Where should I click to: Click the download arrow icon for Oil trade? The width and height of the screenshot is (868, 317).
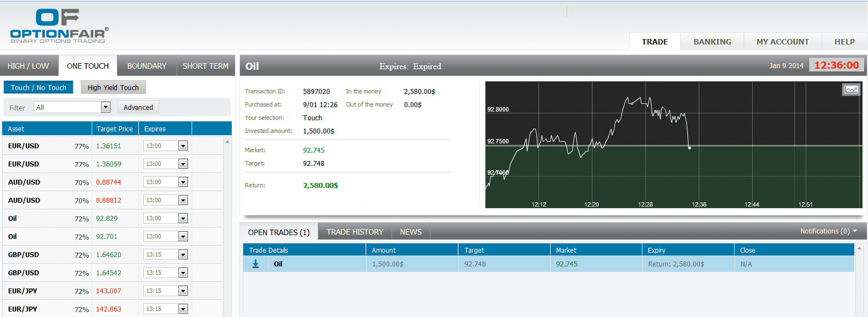(x=255, y=264)
